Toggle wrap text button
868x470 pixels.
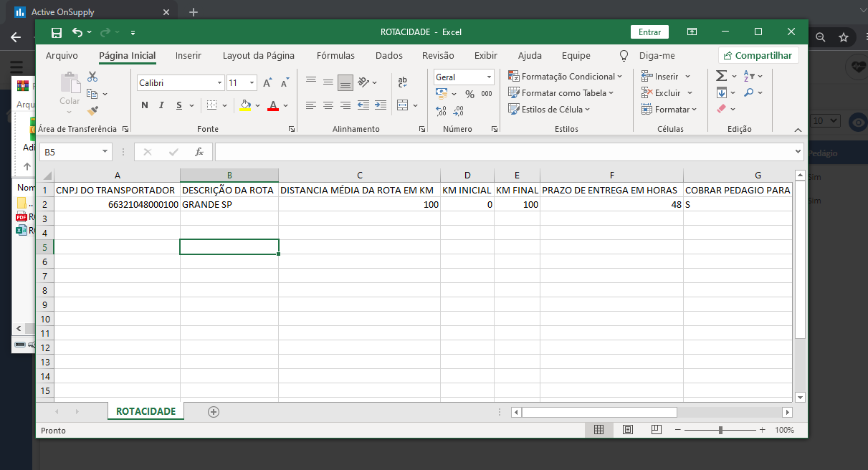click(402, 82)
